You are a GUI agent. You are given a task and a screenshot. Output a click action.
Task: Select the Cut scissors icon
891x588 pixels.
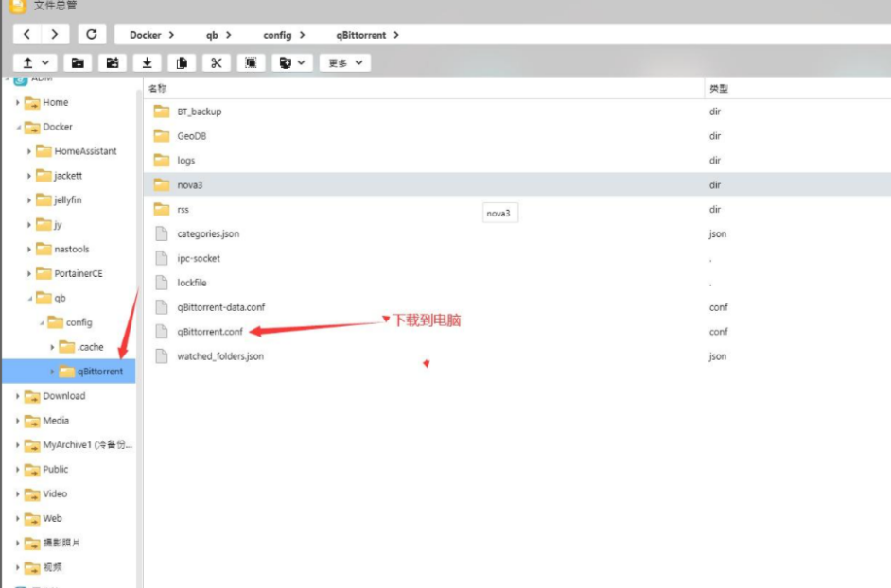[215, 62]
